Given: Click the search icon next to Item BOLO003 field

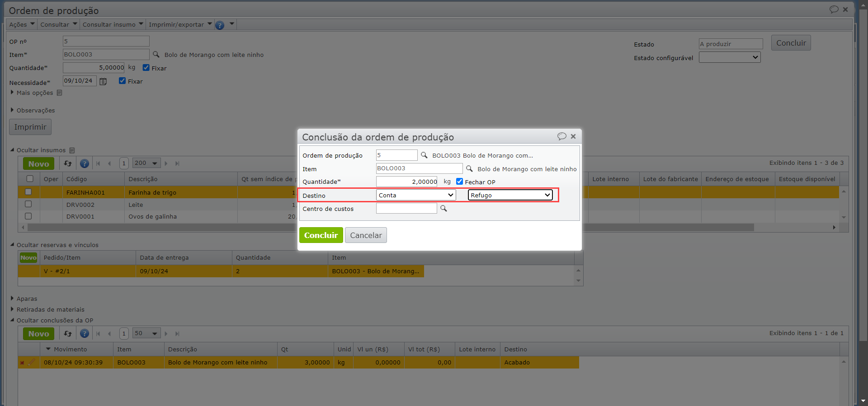Looking at the screenshot, I should tap(156, 54).
